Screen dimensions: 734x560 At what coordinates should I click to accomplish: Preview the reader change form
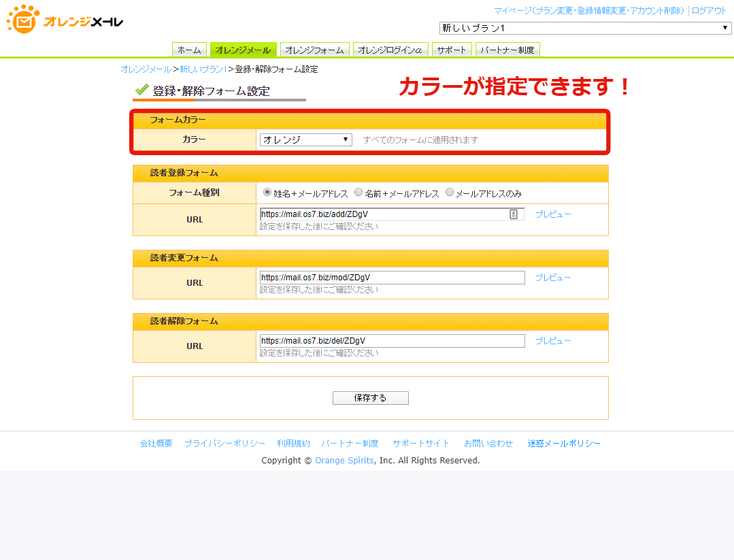pos(553,277)
